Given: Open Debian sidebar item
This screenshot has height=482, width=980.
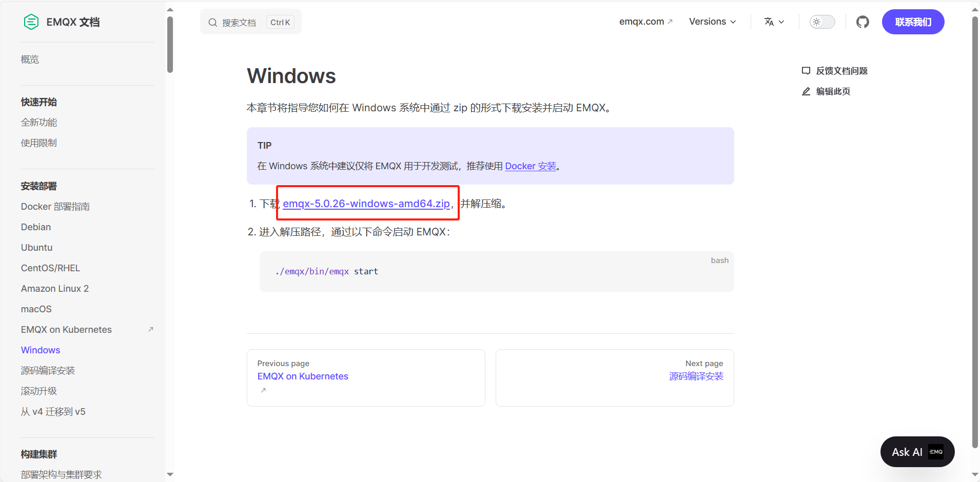Looking at the screenshot, I should [36, 227].
